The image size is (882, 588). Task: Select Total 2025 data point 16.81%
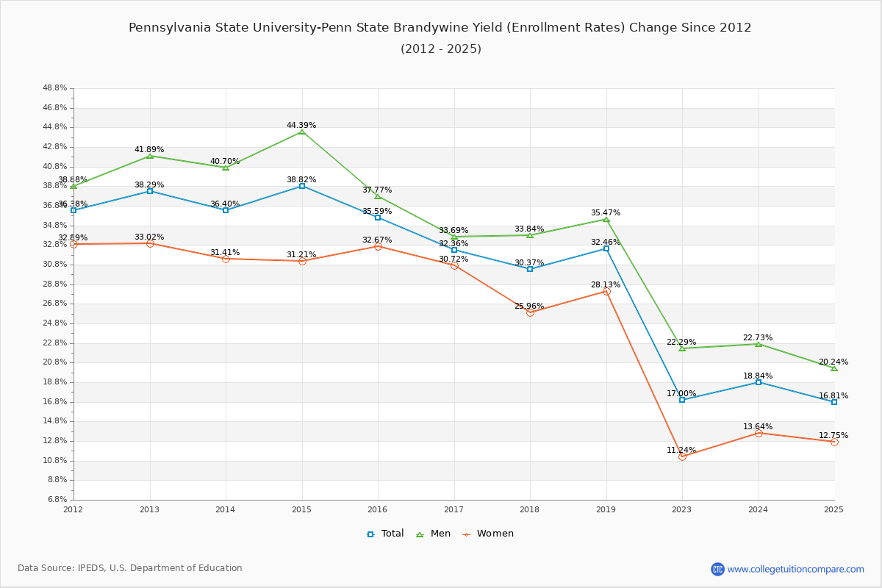tap(834, 402)
